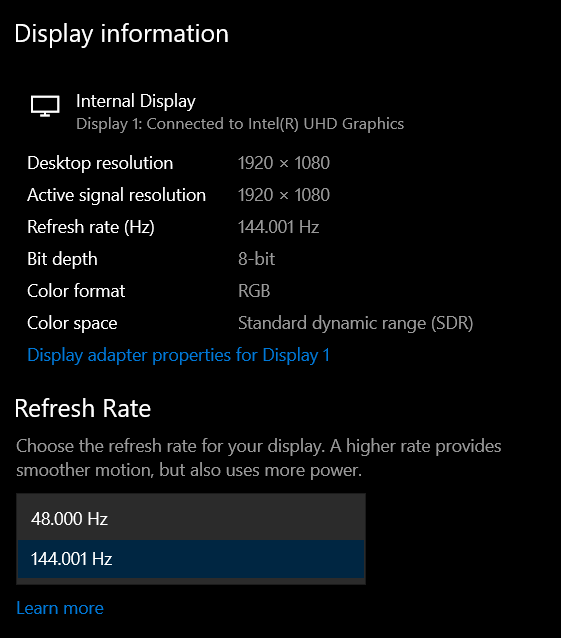561x638 pixels.
Task: Click the Desktop resolution label
Action: pyautogui.click(x=100, y=163)
